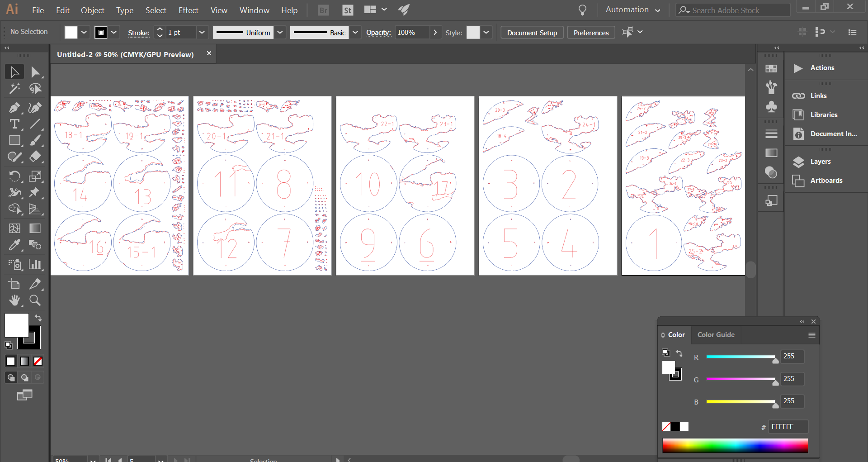Image resolution: width=868 pixels, height=462 pixels.
Task: Set paint mode to Gradient
Action: 24,361
